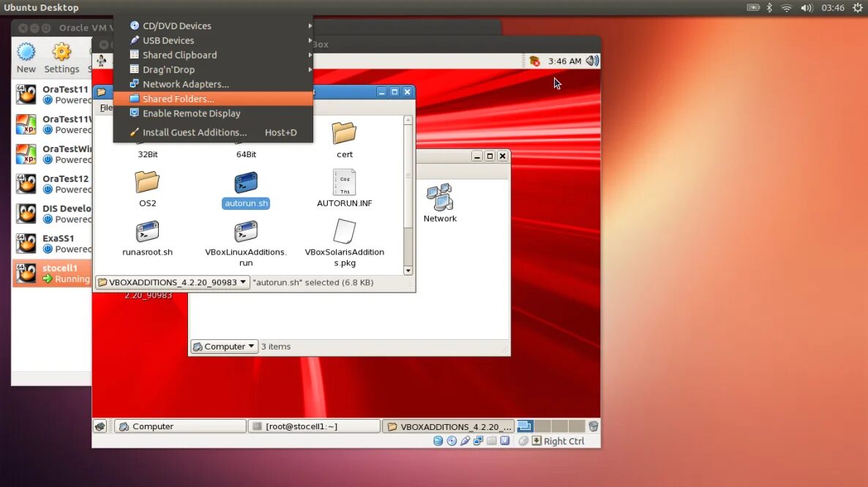Click guest volume speaker icon
868x487 pixels.
[592, 61]
